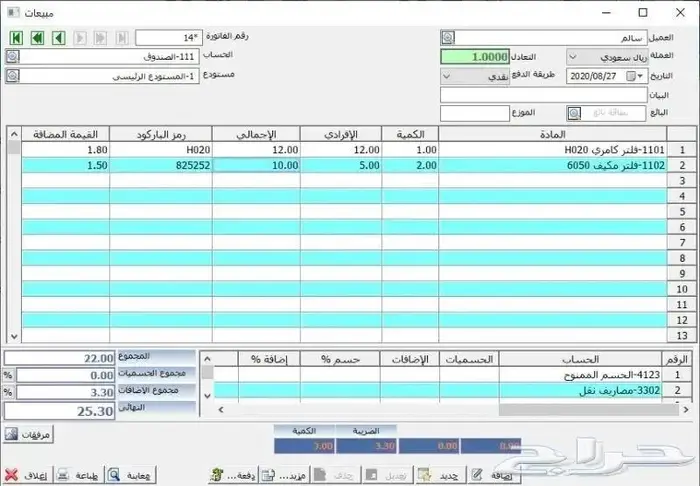Click the المادة column header
Image resolution: width=700 pixels, height=486 pixels.
[553, 134]
